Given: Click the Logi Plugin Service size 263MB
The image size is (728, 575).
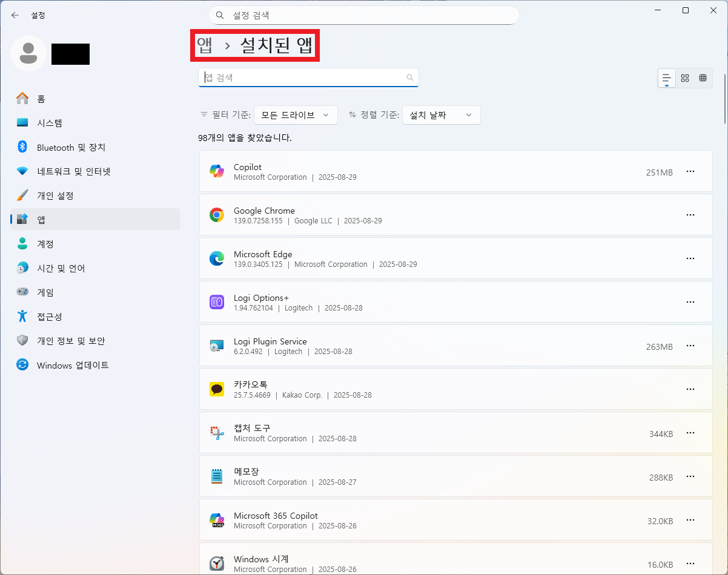Looking at the screenshot, I should pos(660,347).
